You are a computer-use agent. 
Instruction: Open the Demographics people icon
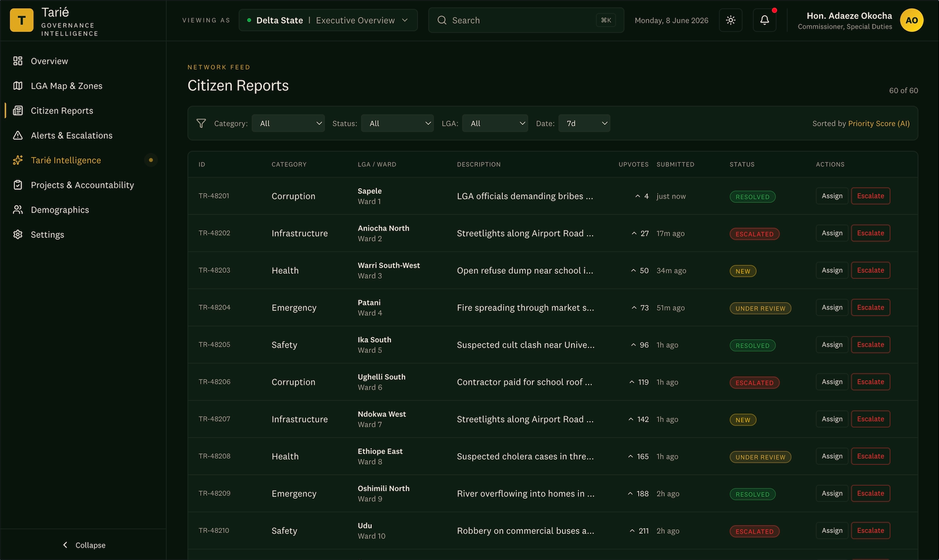click(x=18, y=210)
